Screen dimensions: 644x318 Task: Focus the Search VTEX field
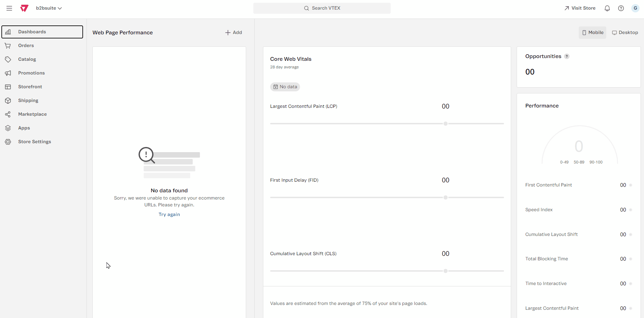pyautogui.click(x=322, y=8)
